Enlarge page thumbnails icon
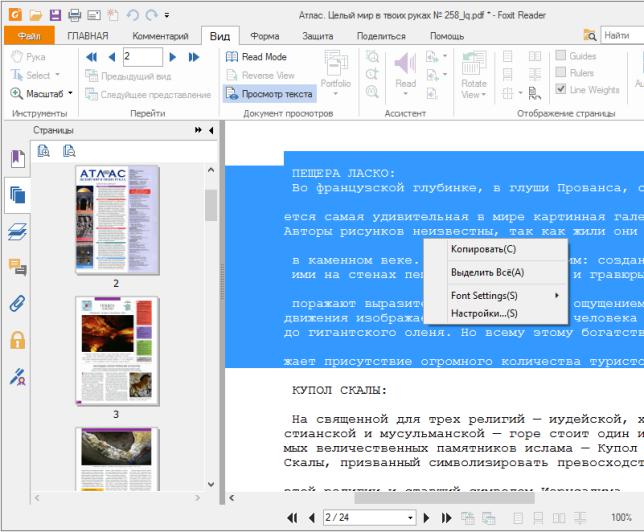The image size is (644, 532). [x=44, y=151]
